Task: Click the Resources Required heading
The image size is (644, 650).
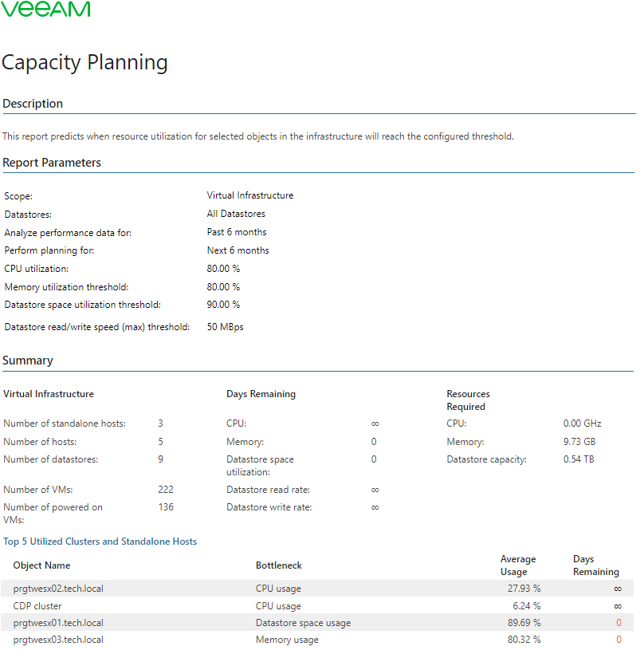Action: pyautogui.click(x=468, y=400)
